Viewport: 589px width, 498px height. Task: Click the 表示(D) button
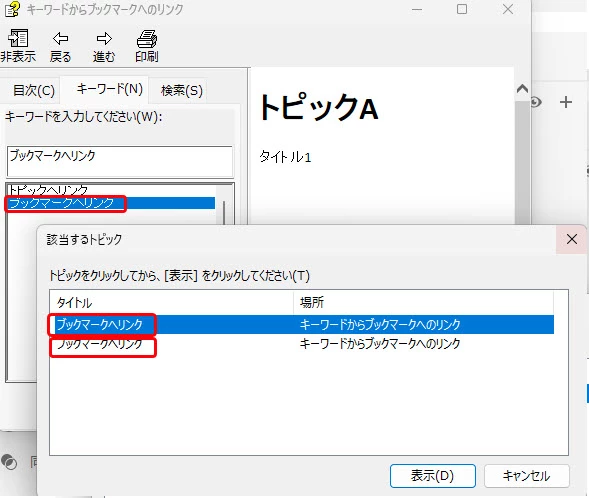432,476
